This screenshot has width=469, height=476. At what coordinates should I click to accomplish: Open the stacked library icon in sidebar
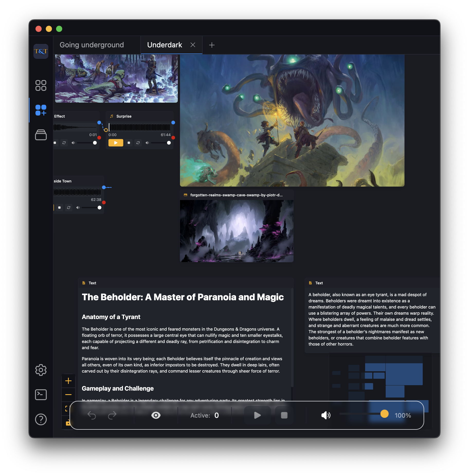(41, 135)
